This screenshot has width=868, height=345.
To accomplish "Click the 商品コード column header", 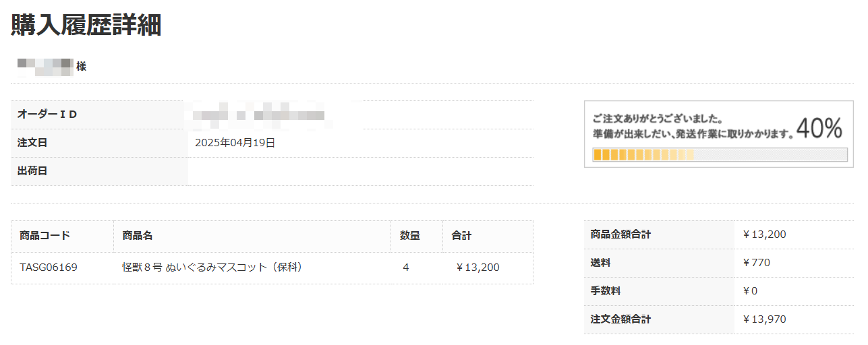I will coord(45,236).
